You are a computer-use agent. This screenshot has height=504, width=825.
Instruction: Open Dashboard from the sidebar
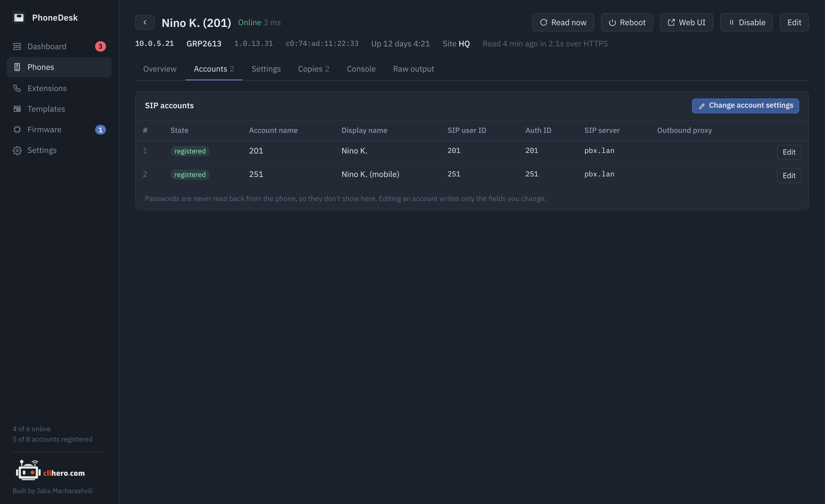(x=59, y=46)
